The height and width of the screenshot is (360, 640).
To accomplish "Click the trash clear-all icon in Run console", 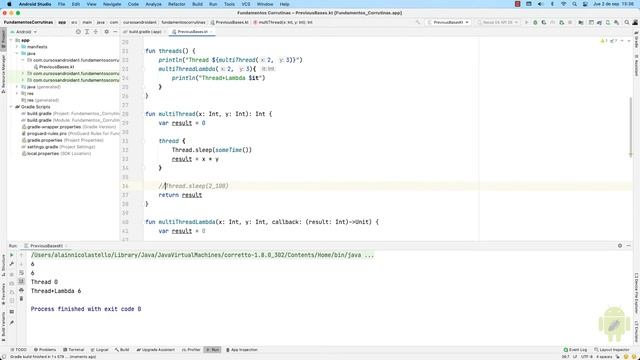I will [21, 299].
